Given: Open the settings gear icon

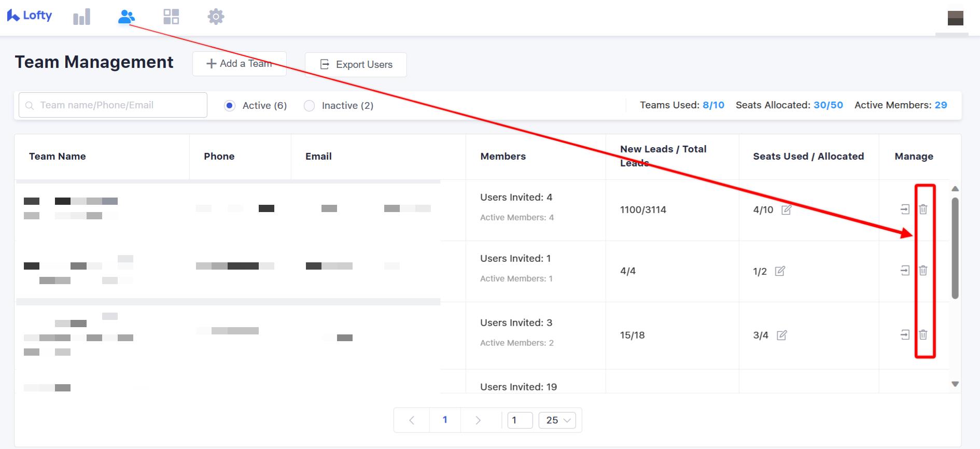Looking at the screenshot, I should click(x=216, y=17).
